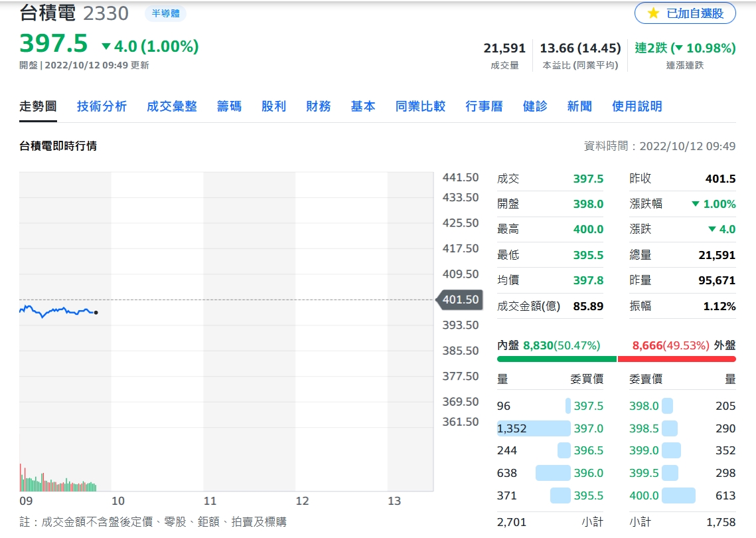Screen dimensions: 756x538
Task: Open the 使用說明 tab
Action: point(637,106)
